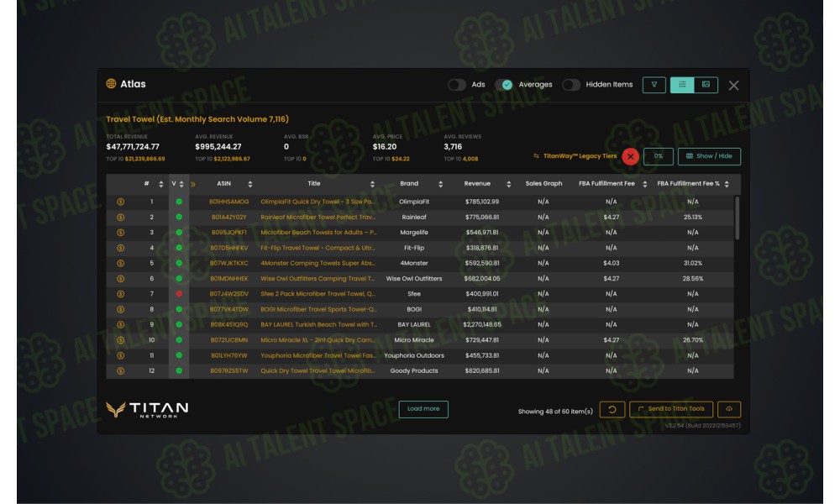Click the Titan Network logo

[x=147, y=409]
